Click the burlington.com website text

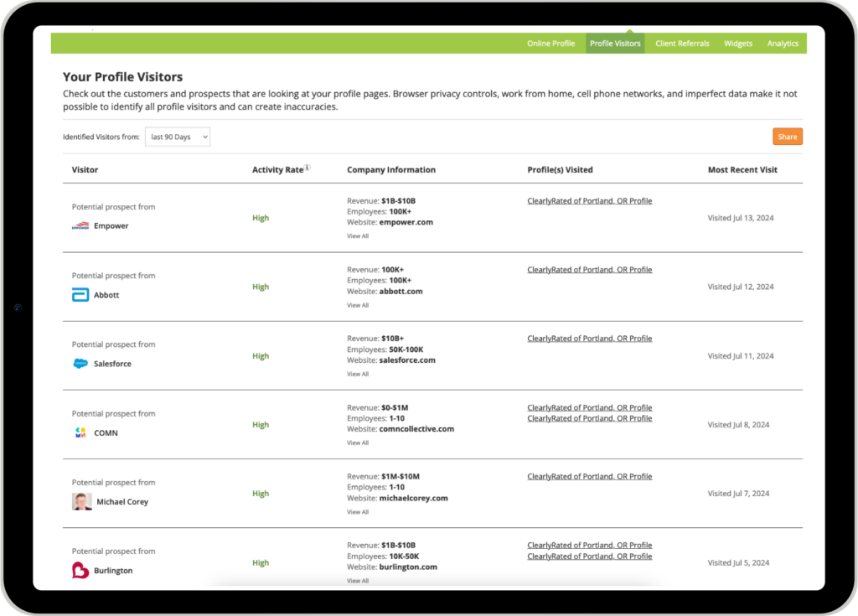pos(408,567)
